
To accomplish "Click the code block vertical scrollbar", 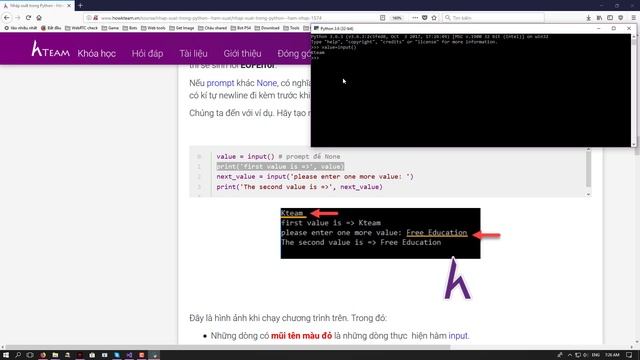I will click(x=588, y=171).
